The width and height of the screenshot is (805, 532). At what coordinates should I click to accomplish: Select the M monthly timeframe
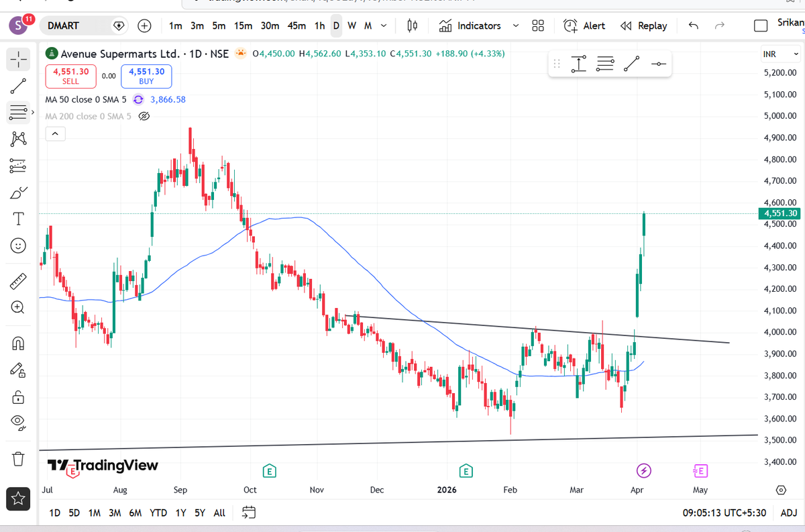[x=368, y=25]
